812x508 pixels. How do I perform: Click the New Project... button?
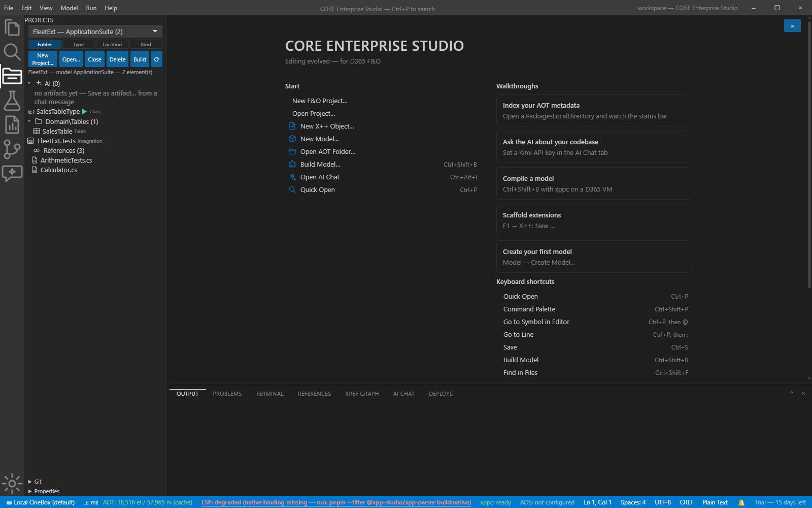coord(43,59)
